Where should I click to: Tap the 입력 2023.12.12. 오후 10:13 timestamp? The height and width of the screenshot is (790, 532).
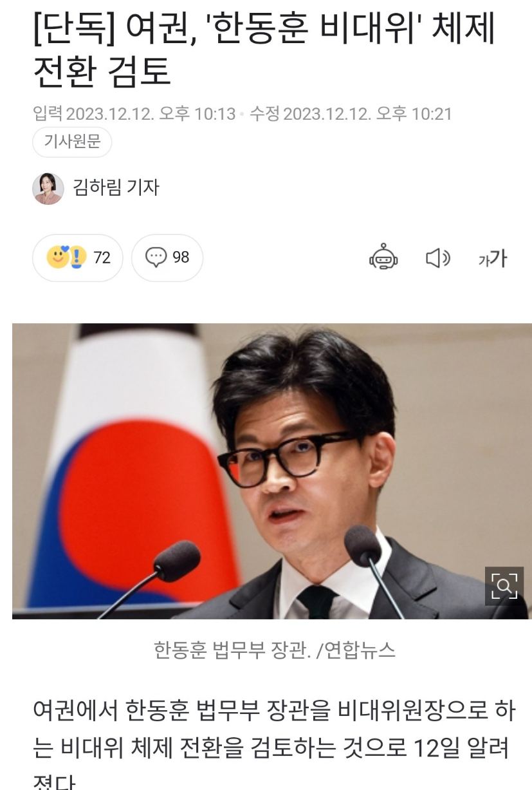134,114
